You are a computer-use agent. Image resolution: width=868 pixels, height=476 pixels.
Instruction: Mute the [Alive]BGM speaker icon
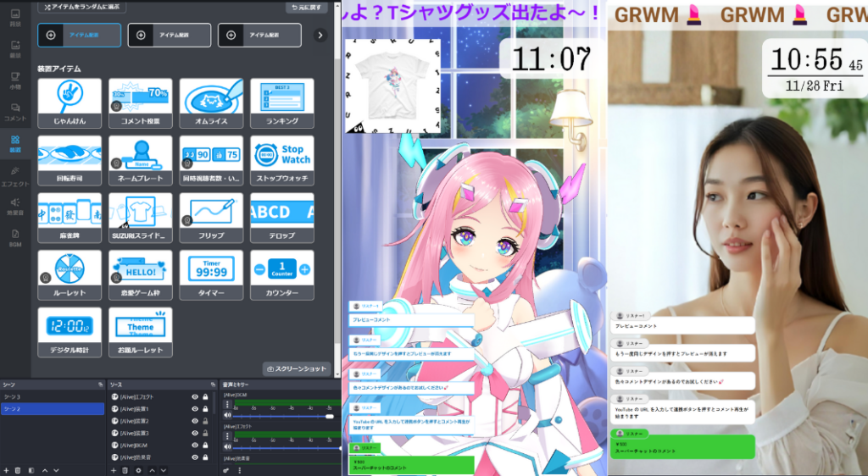pyautogui.click(x=226, y=416)
